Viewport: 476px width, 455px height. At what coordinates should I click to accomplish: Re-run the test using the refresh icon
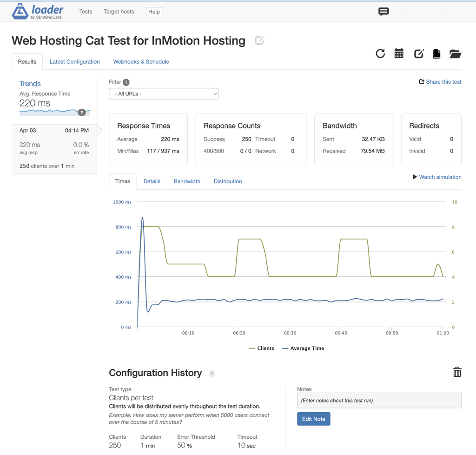point(380,54)
